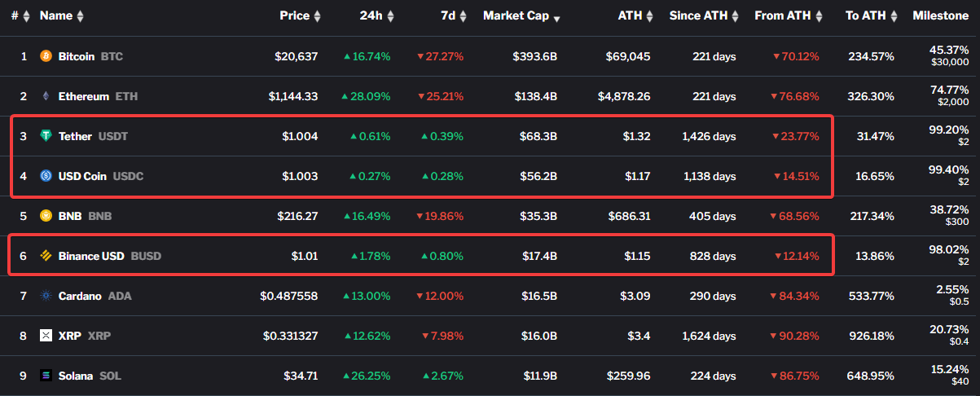The width and height of the screenshot is (980, 396).
Task: Click the USD Coin logo icon
Action: pos(46,176)
